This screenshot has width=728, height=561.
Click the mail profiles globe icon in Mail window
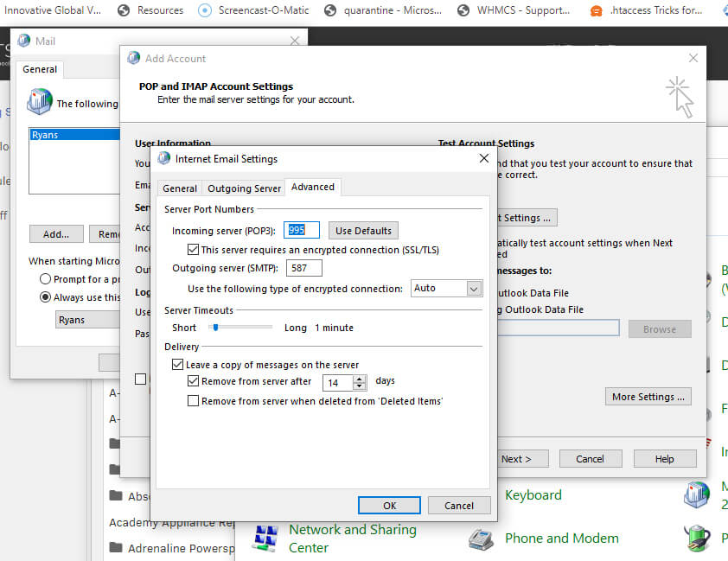point(40,102)
